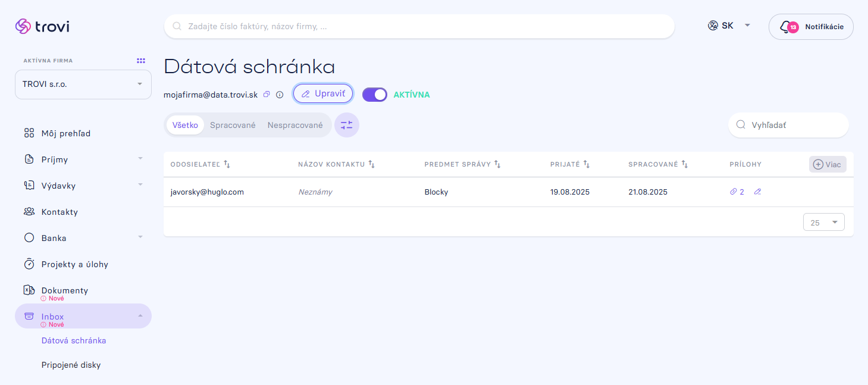Sort by Odosielateľ column

click(227, 164)
